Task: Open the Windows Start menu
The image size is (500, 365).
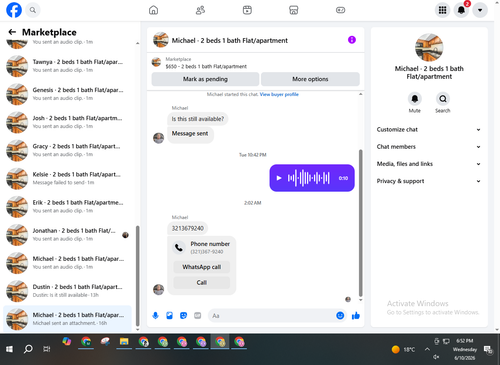Action: (9, 349)
